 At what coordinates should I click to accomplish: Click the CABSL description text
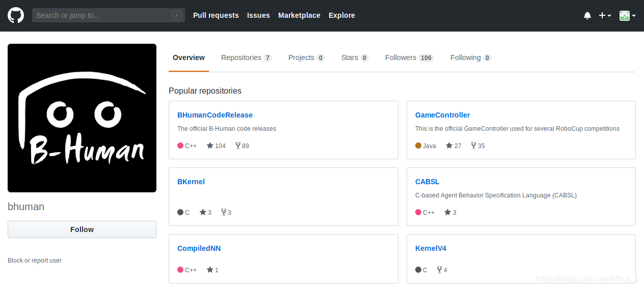click(x=496, y=195)
